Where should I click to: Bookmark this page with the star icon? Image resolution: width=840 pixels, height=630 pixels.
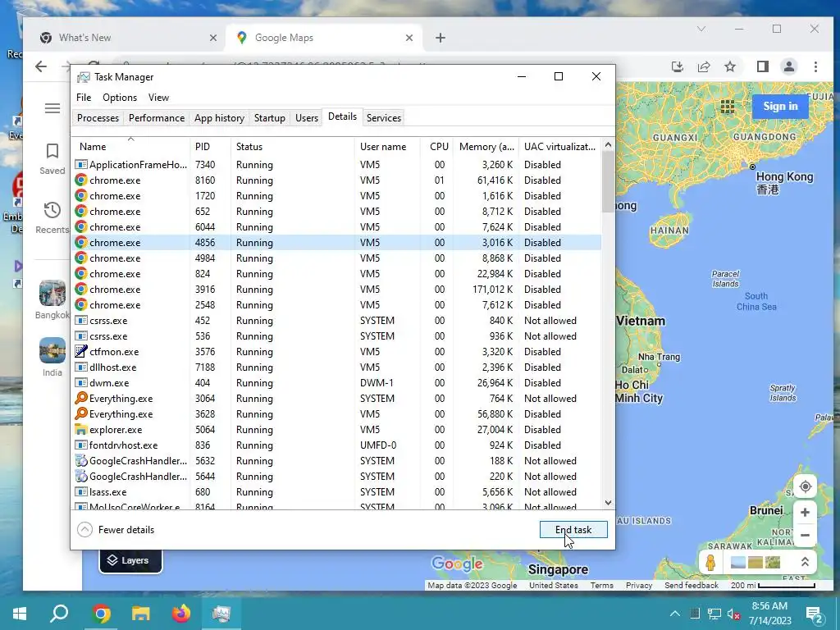coord(729,66)
